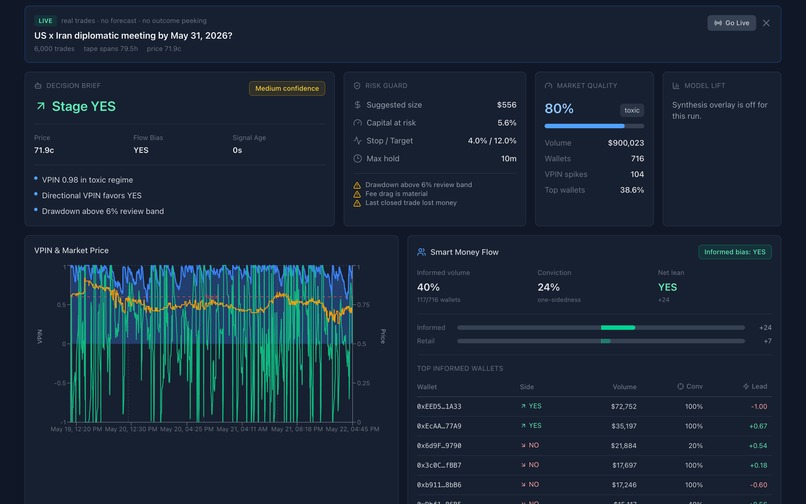806x504 pixels.
Task: Click the Stop / Target pulse icon
Action: pos(357,140)
